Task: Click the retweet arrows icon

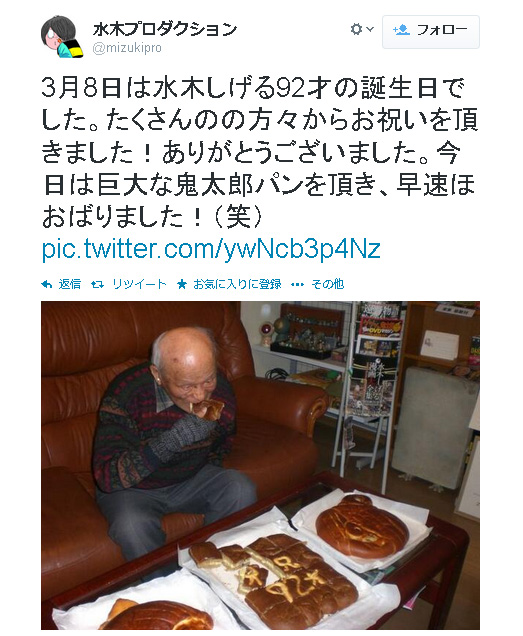Action: click(97, 285)
